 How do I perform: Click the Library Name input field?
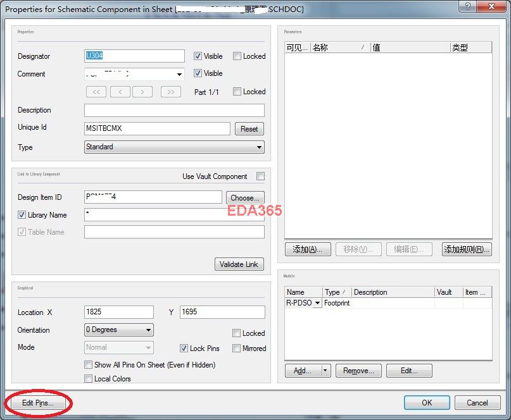pos(174,215)
